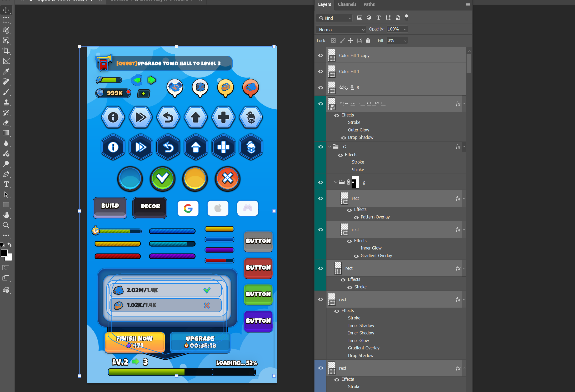Open the Layers panel options menu
This screenshot has height=392, width=575.
point(468,5)
